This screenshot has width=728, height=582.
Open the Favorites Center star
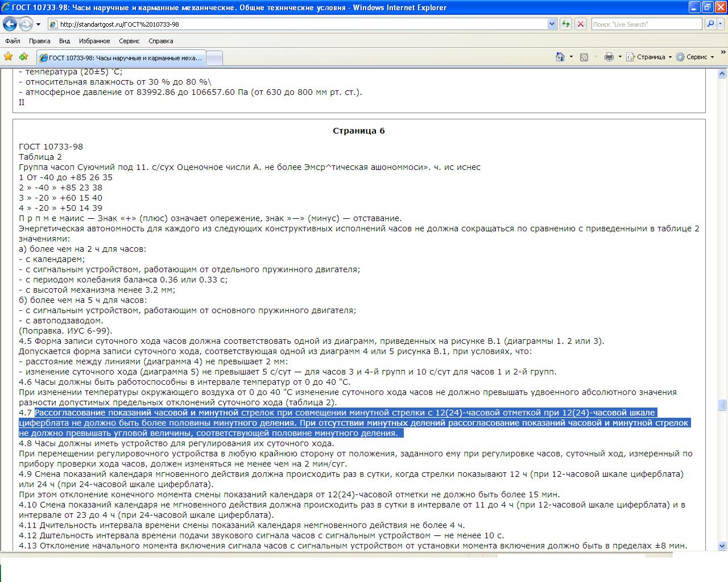click(x=9, y=57)
